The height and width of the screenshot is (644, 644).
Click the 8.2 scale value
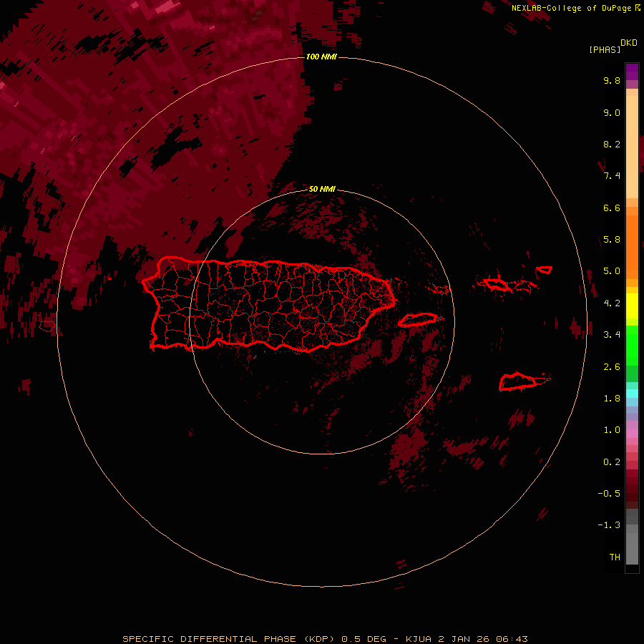tap(612, 144)
